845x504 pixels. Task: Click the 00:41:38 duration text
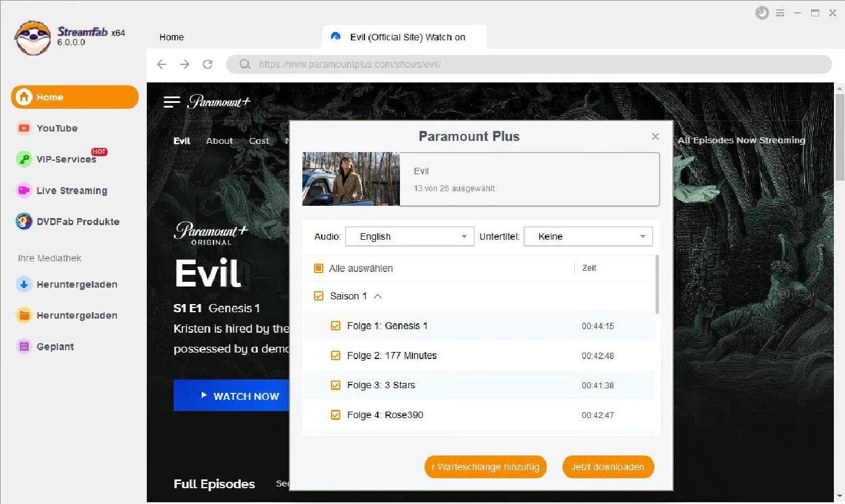click(598, 385)
